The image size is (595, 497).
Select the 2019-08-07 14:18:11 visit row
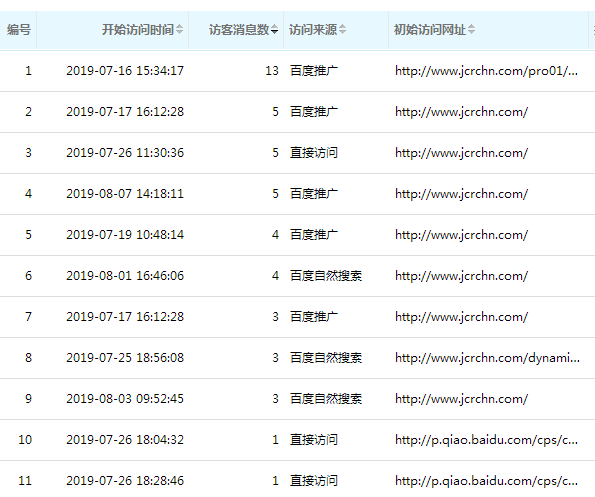click(298, 194)
